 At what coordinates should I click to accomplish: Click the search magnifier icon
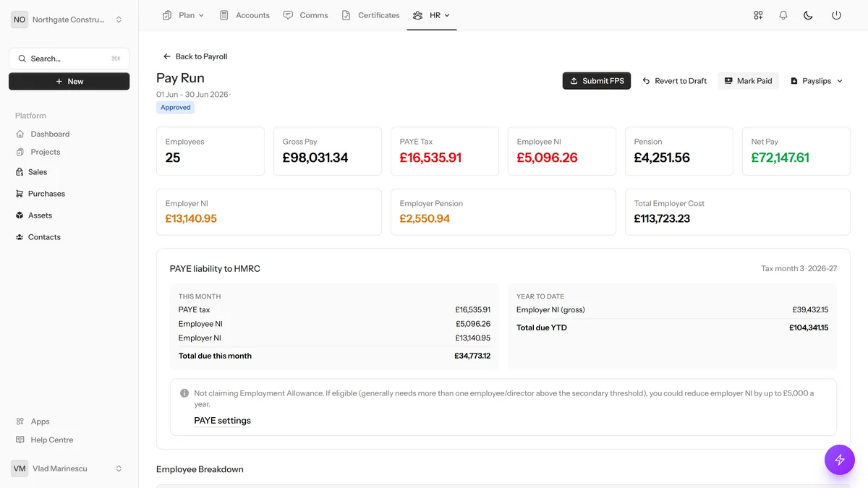click(x=22, y=59)
